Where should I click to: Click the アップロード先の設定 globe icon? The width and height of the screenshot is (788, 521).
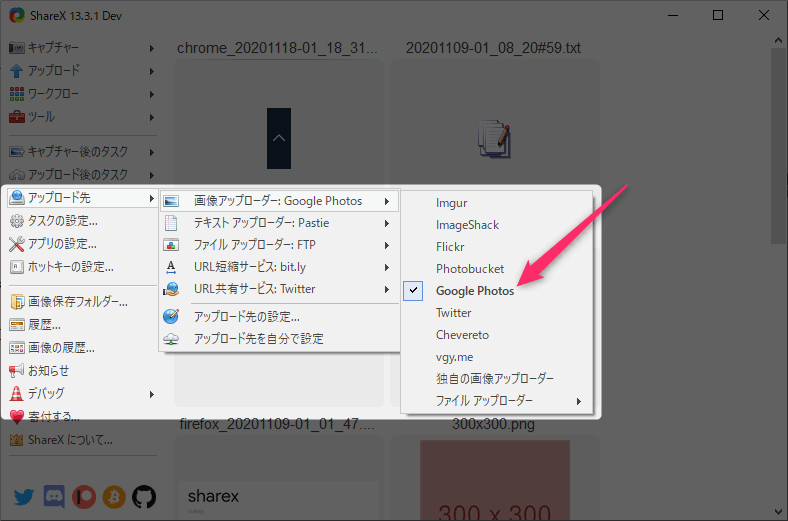click(171, 317)
